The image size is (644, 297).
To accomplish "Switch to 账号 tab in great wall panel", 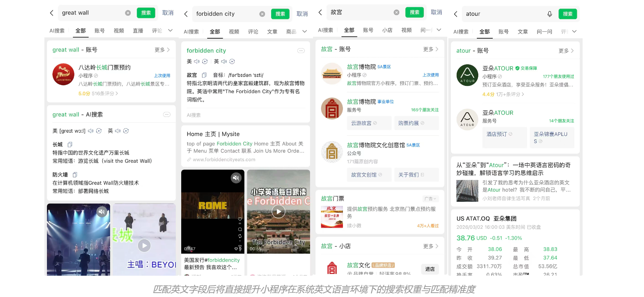I will [100, 31].
